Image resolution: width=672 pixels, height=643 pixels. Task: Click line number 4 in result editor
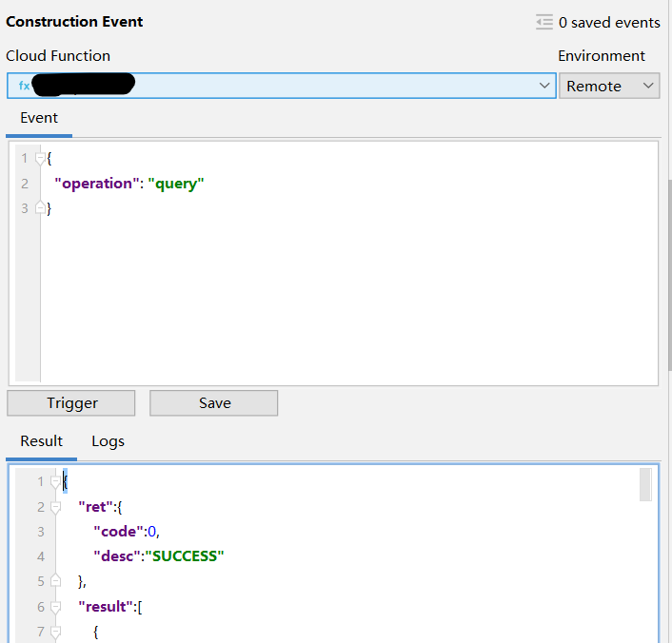click(x=41, y=556)
